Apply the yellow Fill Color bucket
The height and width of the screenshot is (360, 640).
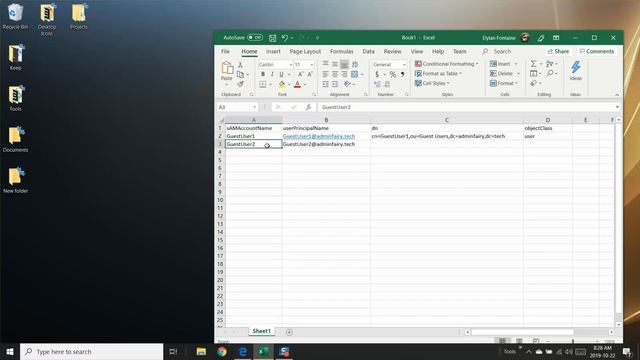coord(282,84)
